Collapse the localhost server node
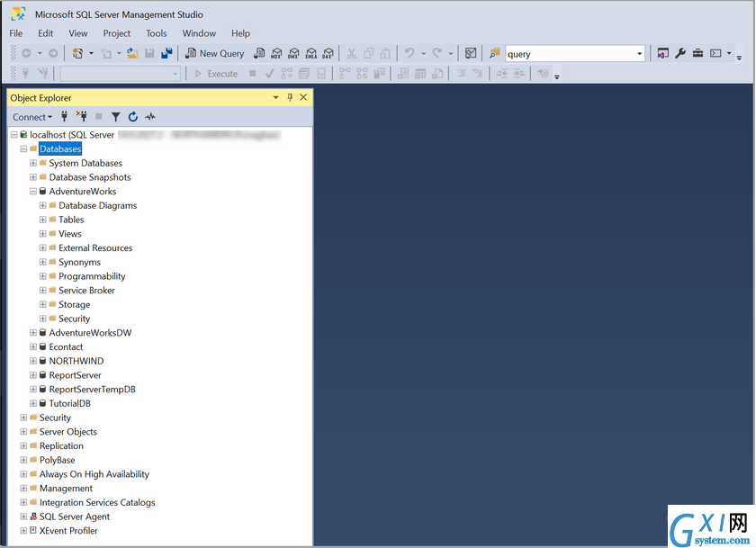The height and width of the screenshot is (548, 756). click(14, 134)
